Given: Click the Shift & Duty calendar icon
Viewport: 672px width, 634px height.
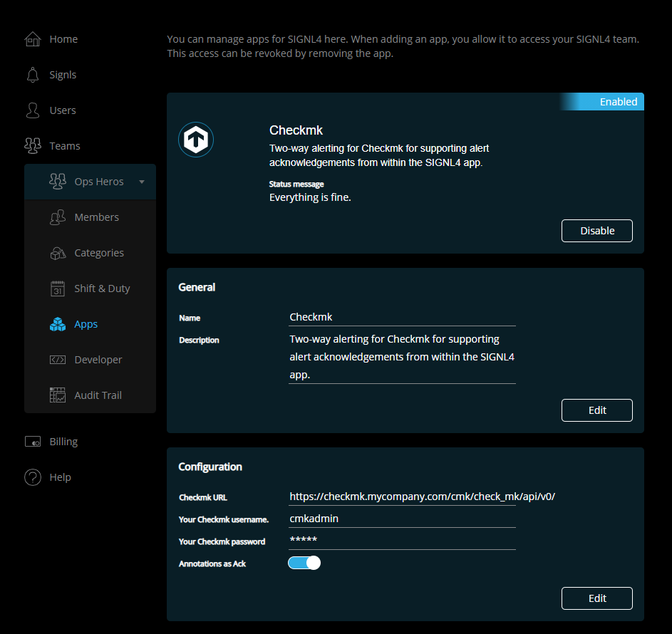Looking at the screenshot, I should tap(58, 289).
